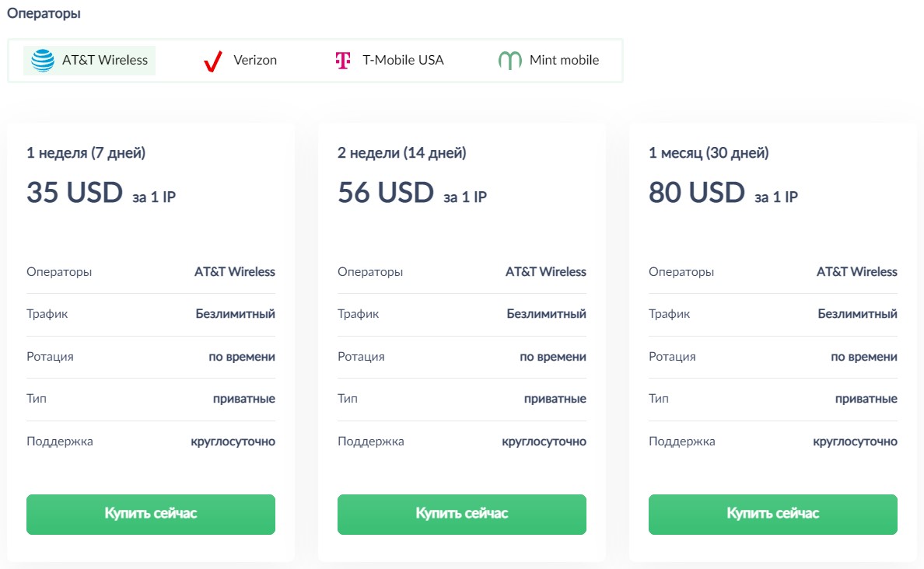Select the "1 неделя (7 дней)" plan title
This screenshot has height=569, width=924.
[x=86, y=153]
